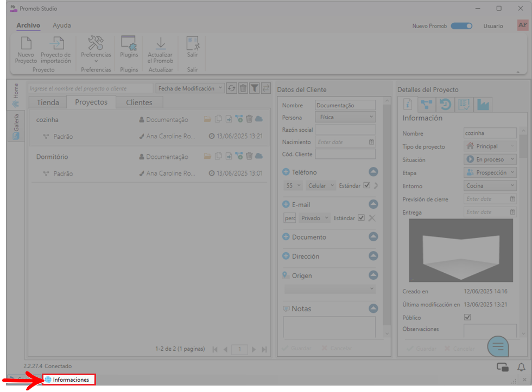
Task: Click the swap arrows icon in toolbar
Action: click(266, 88)
